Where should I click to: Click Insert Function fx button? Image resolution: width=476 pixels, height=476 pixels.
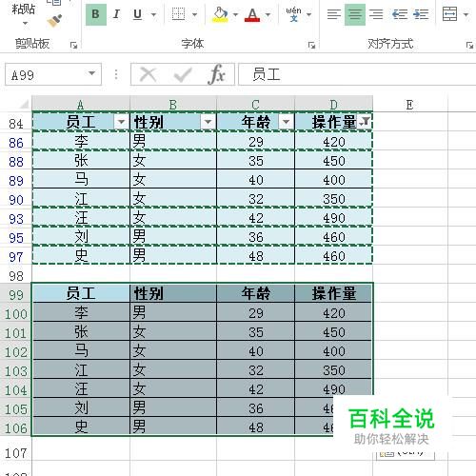tap(217, 75)
